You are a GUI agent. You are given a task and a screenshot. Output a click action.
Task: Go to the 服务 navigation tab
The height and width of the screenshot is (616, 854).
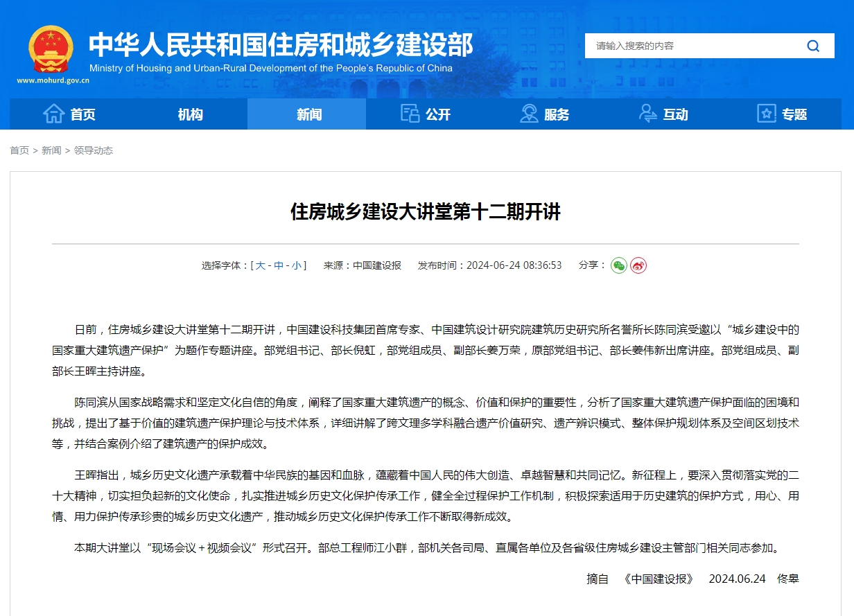tap(545, 114)
